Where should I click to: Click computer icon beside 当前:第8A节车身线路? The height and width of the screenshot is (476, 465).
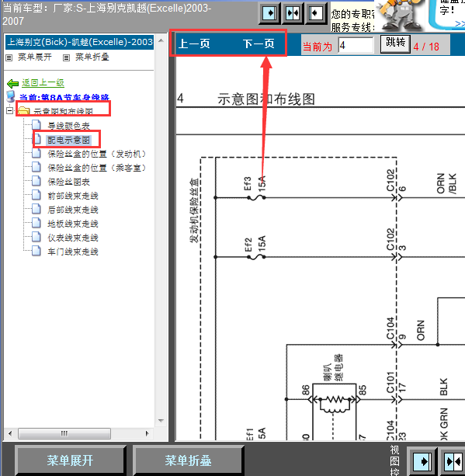coord(11,96)
